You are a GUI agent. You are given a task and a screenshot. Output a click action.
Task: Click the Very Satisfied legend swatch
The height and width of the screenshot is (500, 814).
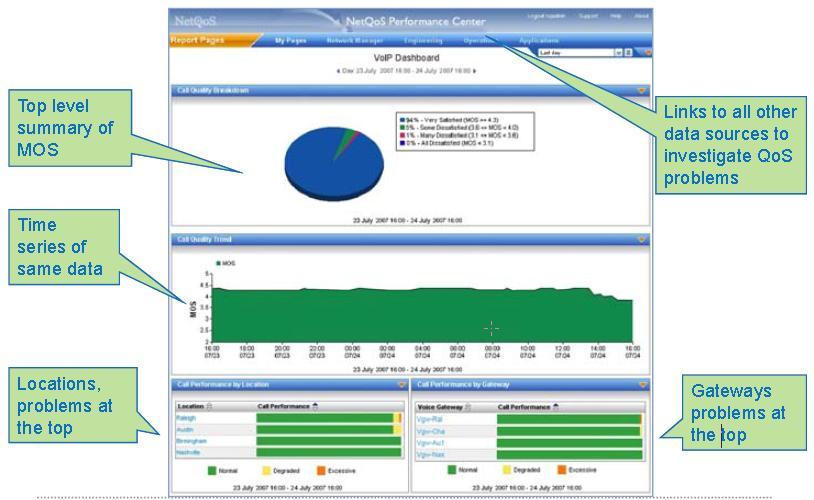click(402, 120)
